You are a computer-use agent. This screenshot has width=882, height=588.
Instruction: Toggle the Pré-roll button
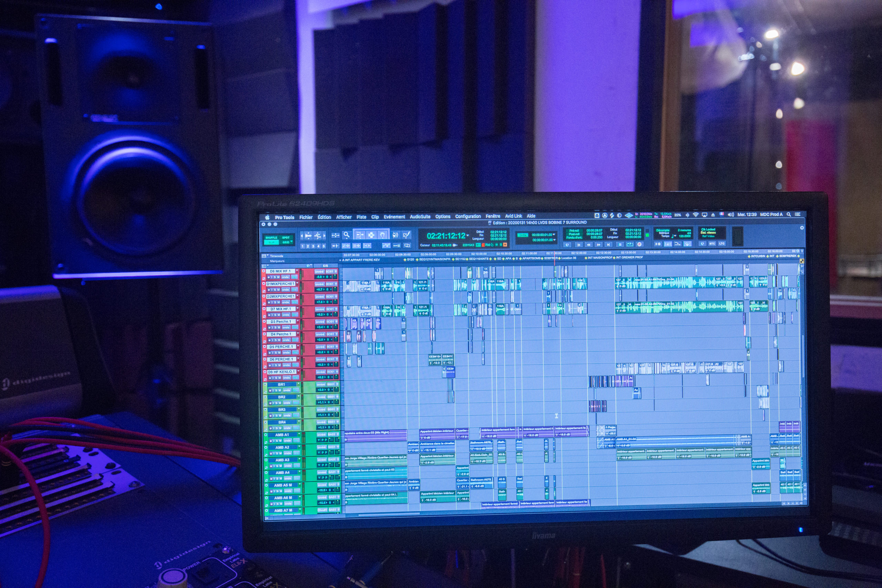(x=574, y=231)
